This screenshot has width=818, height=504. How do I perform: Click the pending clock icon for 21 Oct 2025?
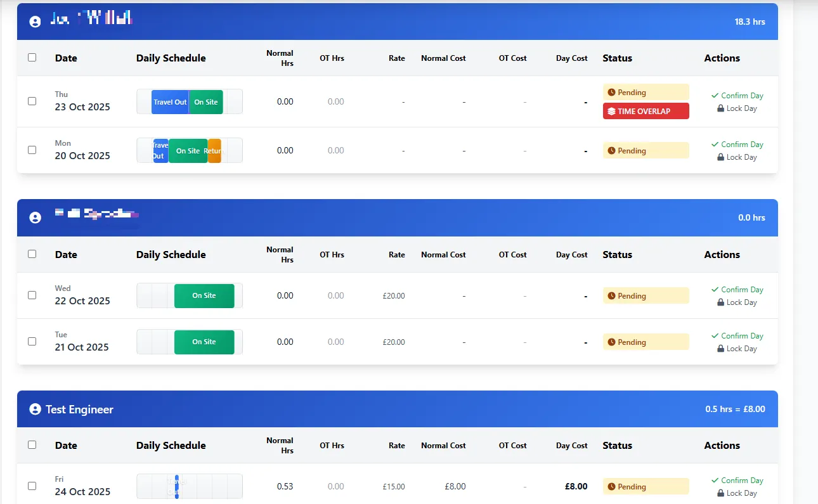[x=611, y=342]
